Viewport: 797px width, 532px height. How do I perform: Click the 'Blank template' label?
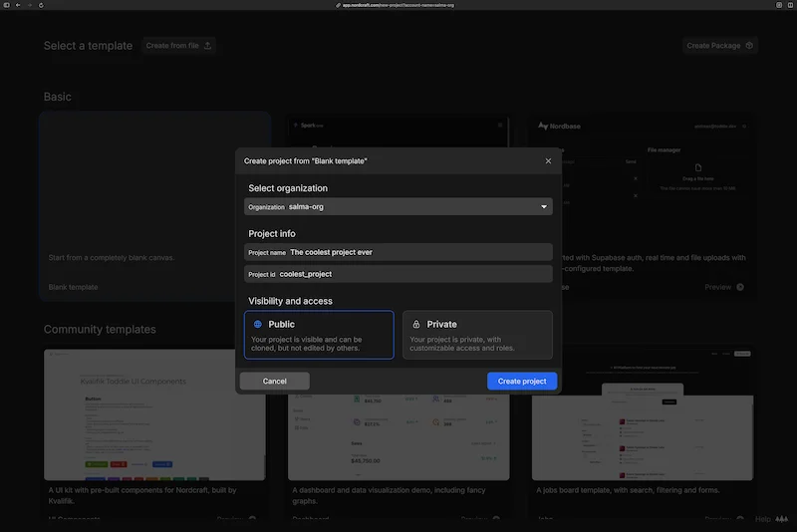pos(73,287)
